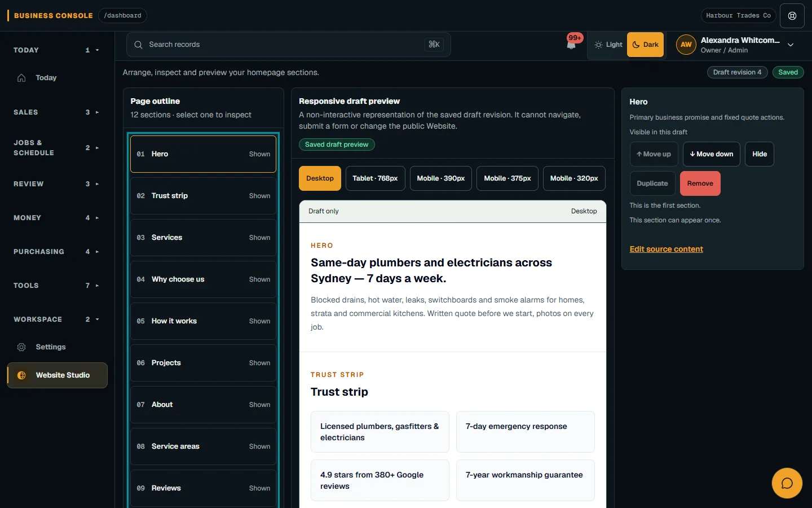Open the Edit source content link
Screen dimensions: 812x508
[666, 249]
